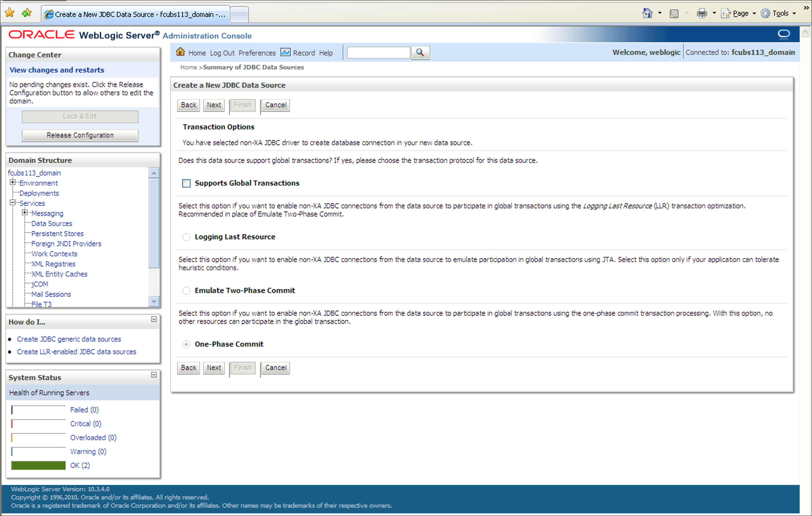Click the browser RSS feeds icon
The width and height of the screenshot is (812, 516).
674,14
